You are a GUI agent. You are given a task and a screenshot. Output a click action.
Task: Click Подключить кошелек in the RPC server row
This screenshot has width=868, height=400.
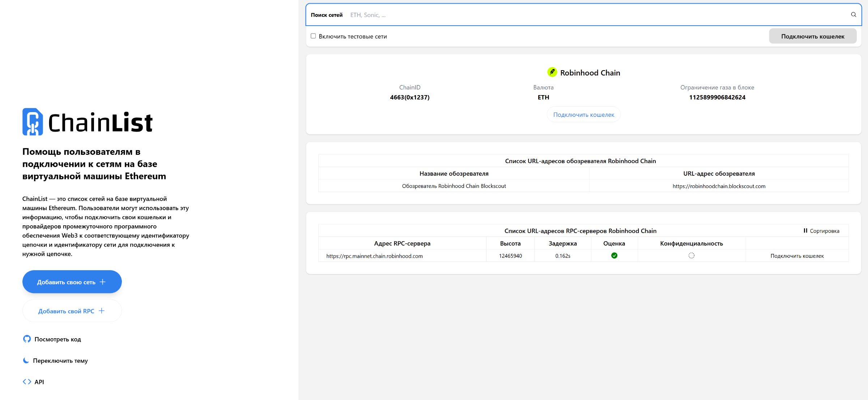point(797,256)
